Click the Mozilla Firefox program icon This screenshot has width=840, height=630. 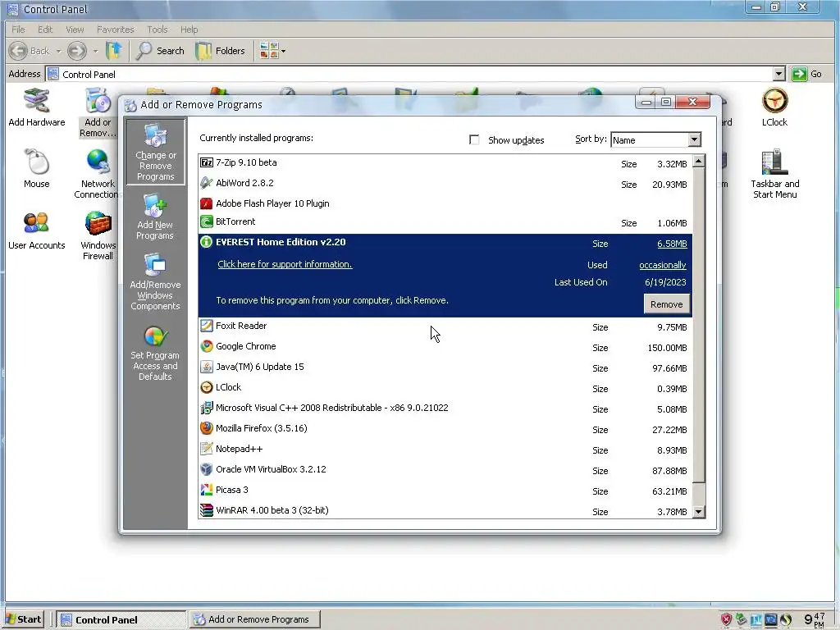pyautogui.click(x=206, y=428)
